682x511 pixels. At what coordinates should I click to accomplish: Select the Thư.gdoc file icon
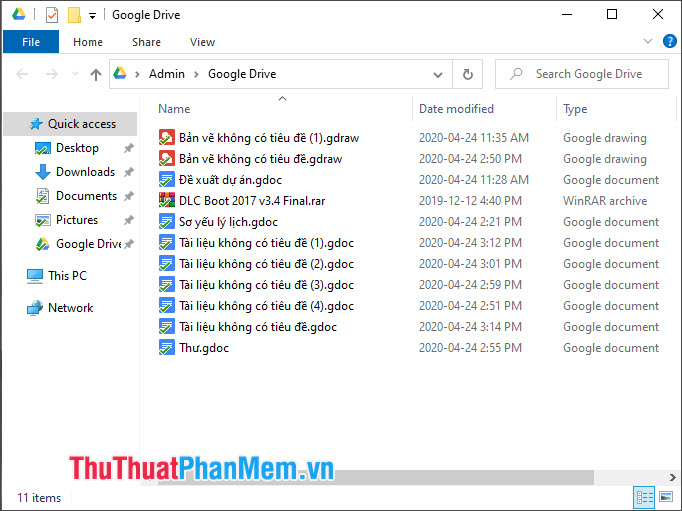click(167, 347)
